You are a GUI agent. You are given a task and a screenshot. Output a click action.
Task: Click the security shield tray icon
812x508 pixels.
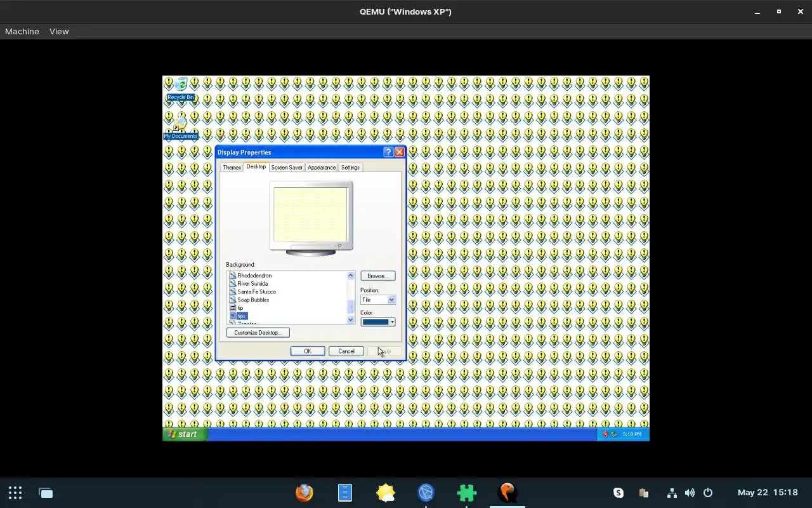point(605,434)
